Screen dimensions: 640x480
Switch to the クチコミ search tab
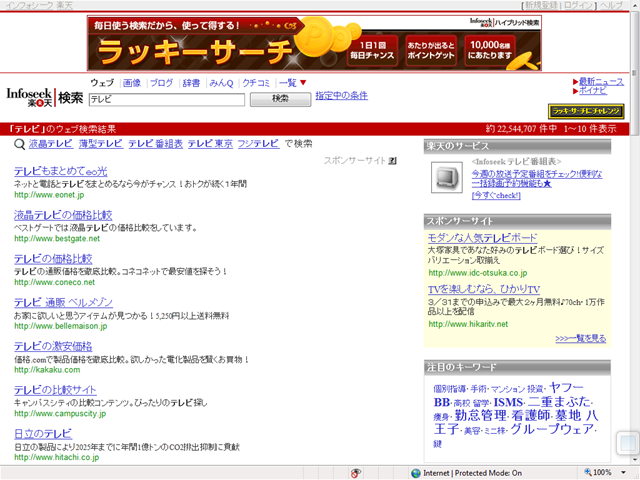pyautogui.click(x=256, y=83)
